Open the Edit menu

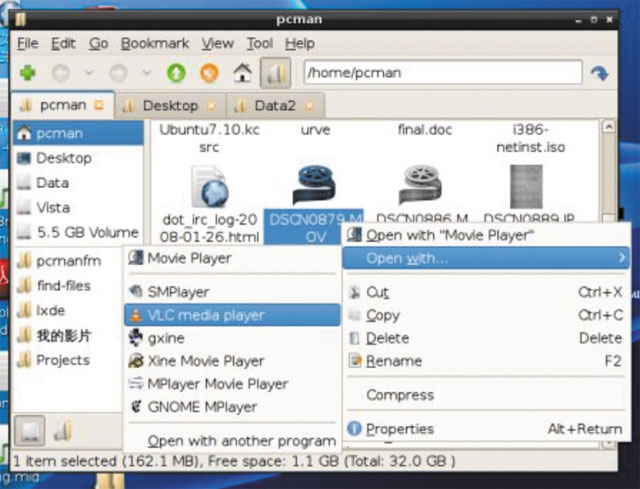[x=63, y=43]
